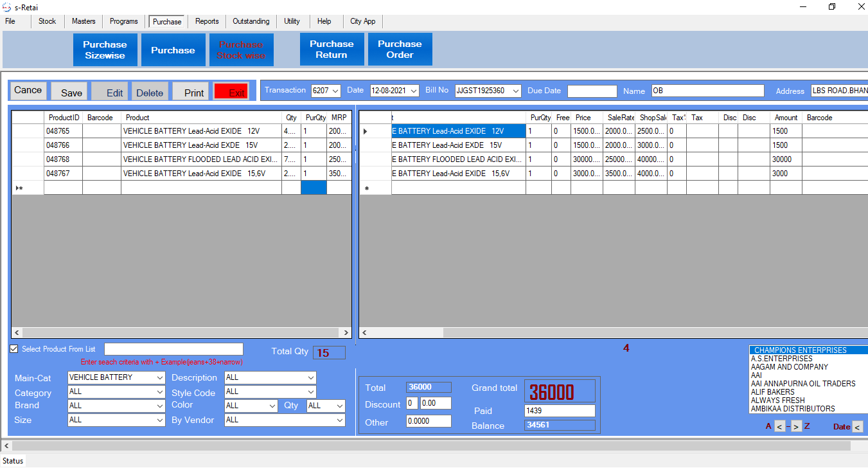
Task: Expand the Date picker dropdown
Action: coord(414,91)
